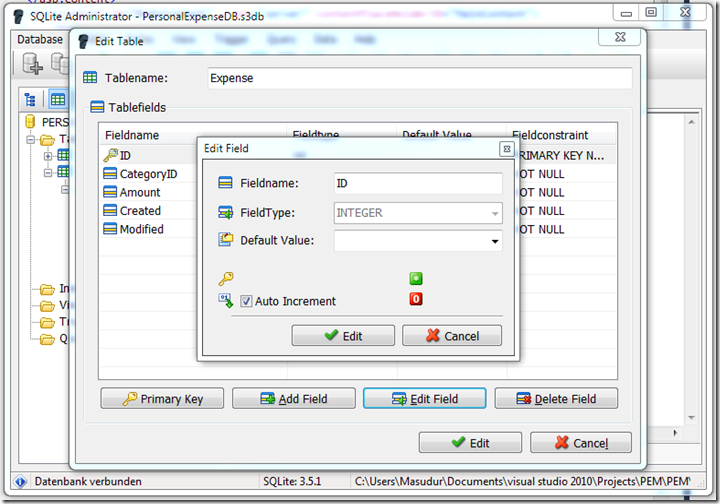
Task: Click the key icon beside ID field row
Action: [x=110, y=156]
